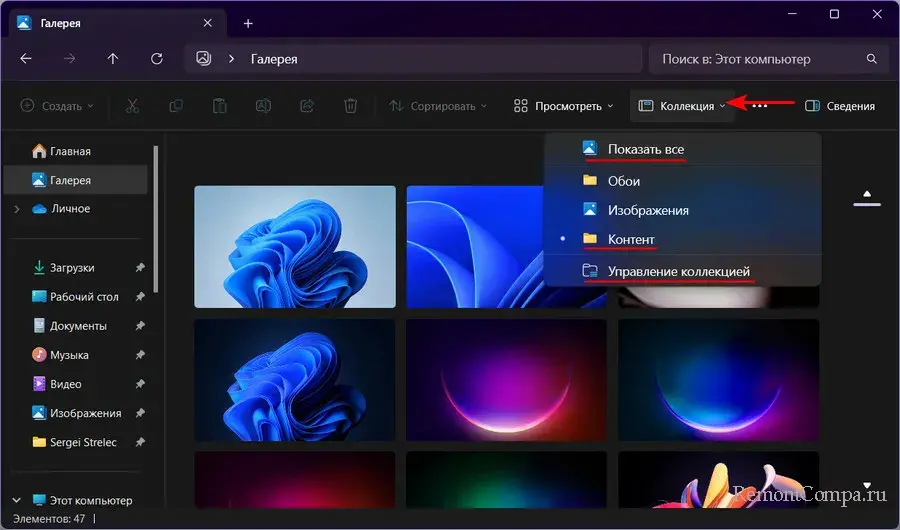Click Управление коллекцией menu entry
Screen dimensions: 900x530
tap(678, 271)
